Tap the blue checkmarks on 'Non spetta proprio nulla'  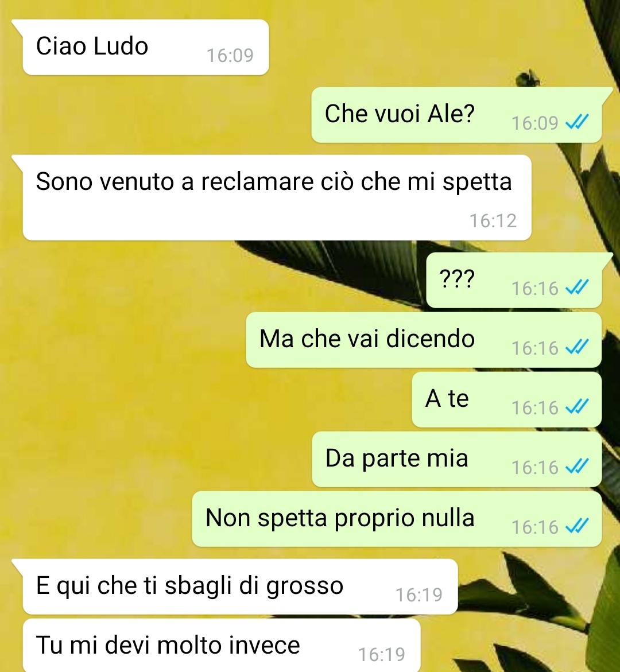577,526
